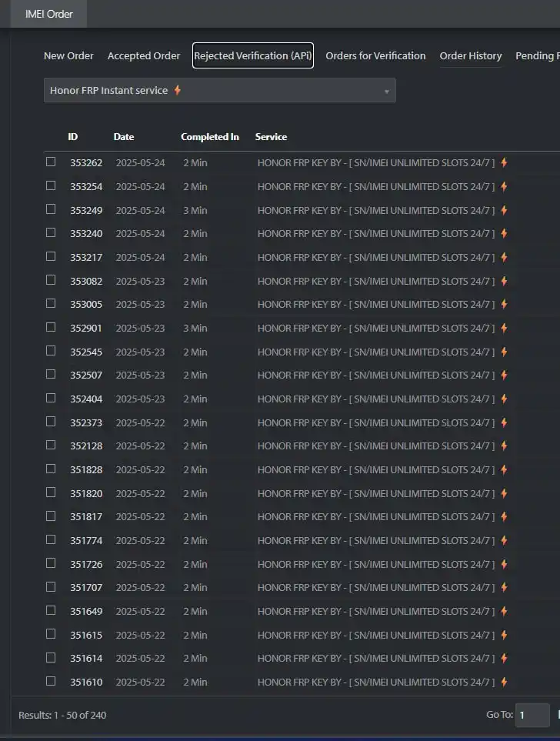Click lightning icon on order 351726 row
Image resolution: width=560 pixels, height=741 pixels.
(x=505, y=564)
